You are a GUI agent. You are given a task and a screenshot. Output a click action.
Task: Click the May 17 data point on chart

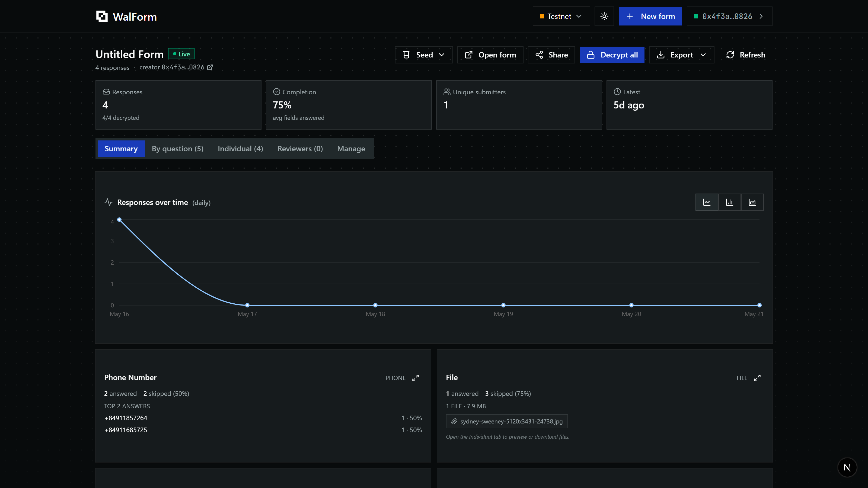point(247,305)
